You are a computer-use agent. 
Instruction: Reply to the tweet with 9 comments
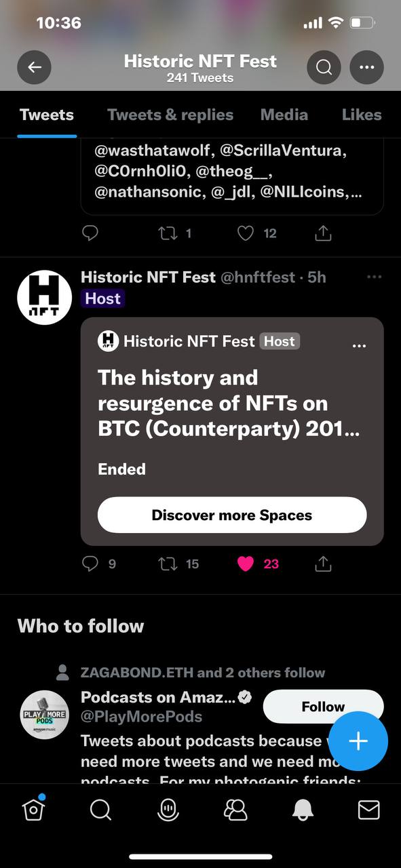(90, 564)
